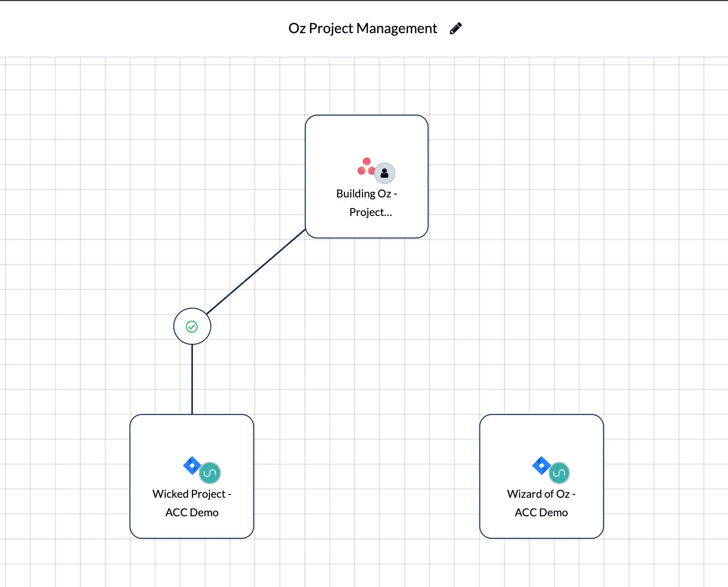Image resolution: width=728 pixels, height=587 pixels.
Task: Click the "Oz Project Management" title text
Action: pyautogui.click(x=363, y=29)
